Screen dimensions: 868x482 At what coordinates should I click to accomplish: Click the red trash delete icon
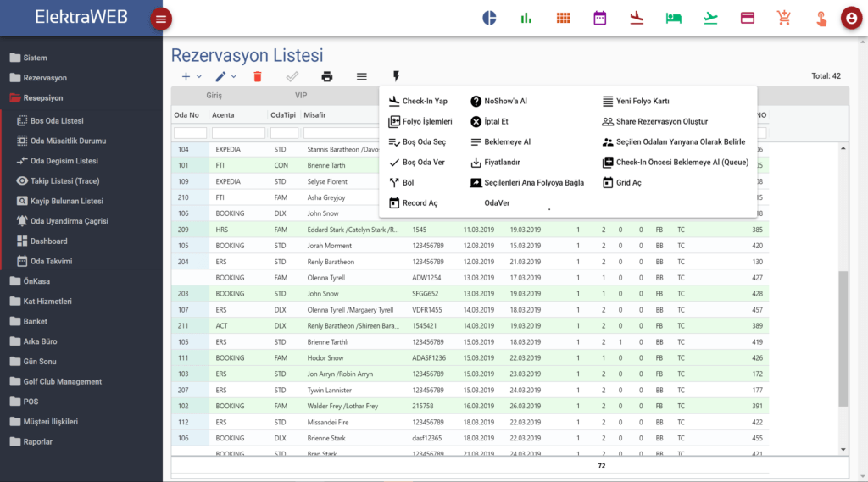click(258, 77)
